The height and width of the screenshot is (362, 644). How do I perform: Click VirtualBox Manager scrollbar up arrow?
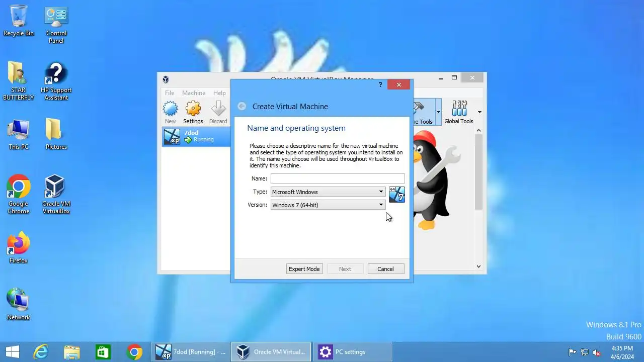478,130
